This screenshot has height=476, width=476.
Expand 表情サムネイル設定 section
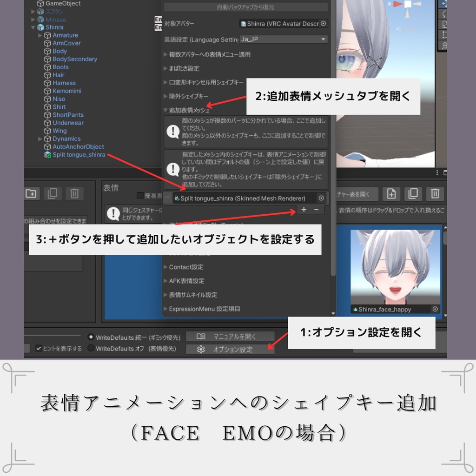point(165,295)
